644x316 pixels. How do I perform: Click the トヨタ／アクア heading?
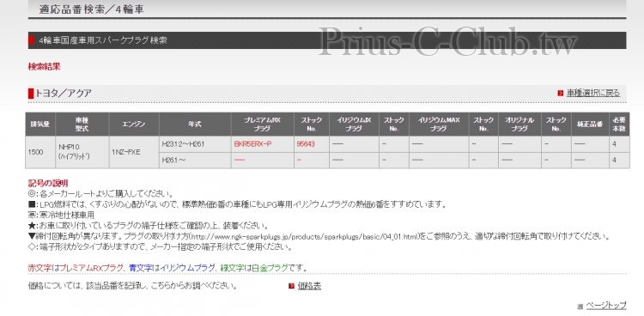click(64, 94)
